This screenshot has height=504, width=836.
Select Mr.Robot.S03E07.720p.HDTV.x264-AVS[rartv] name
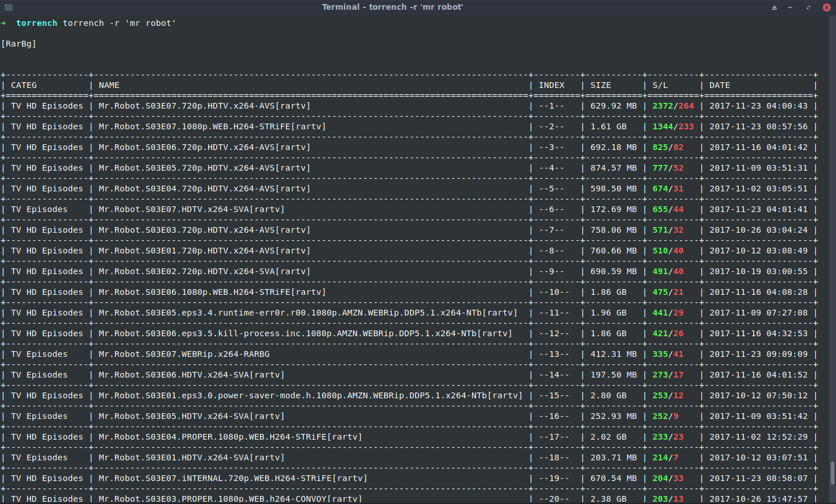pyautogui.click(x=205, y=106)
